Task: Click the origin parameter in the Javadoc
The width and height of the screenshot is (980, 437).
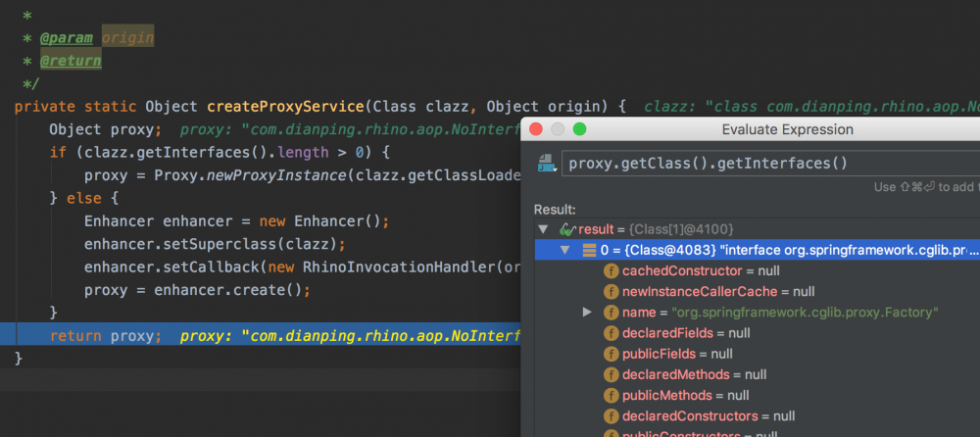Action: click(127, 38)
